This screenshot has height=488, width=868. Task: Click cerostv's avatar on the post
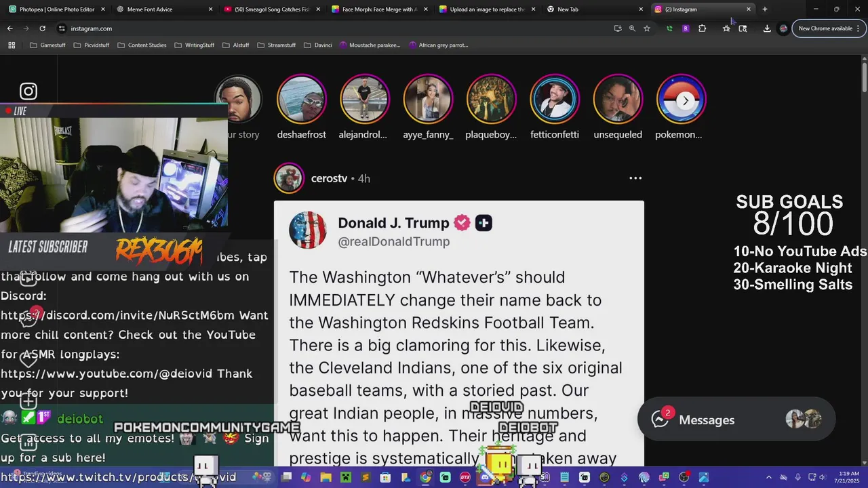pos(288,178)
